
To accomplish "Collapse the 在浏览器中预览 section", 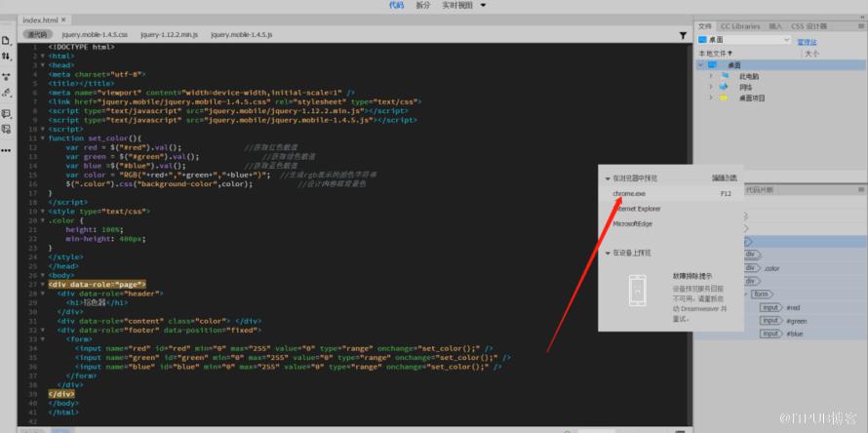I will pos(608,178).
